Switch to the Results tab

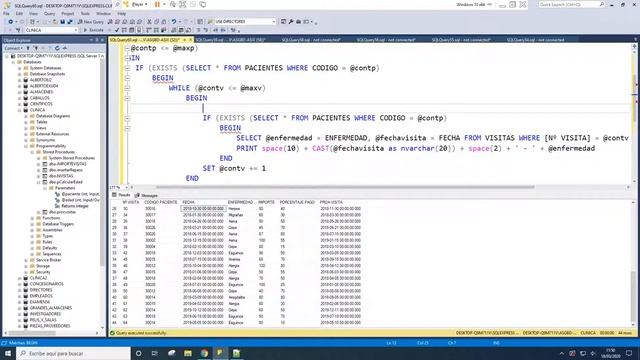[122, 196]
